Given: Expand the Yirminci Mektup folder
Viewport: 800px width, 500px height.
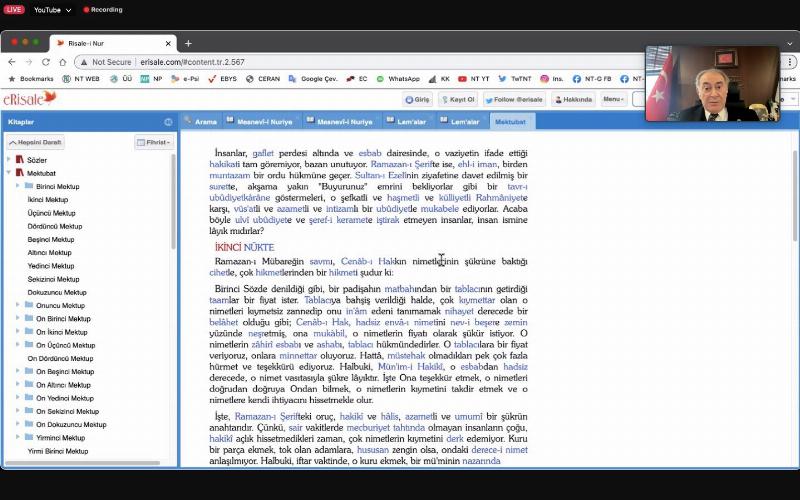Looking at the screenshot, I should [18, 437].
